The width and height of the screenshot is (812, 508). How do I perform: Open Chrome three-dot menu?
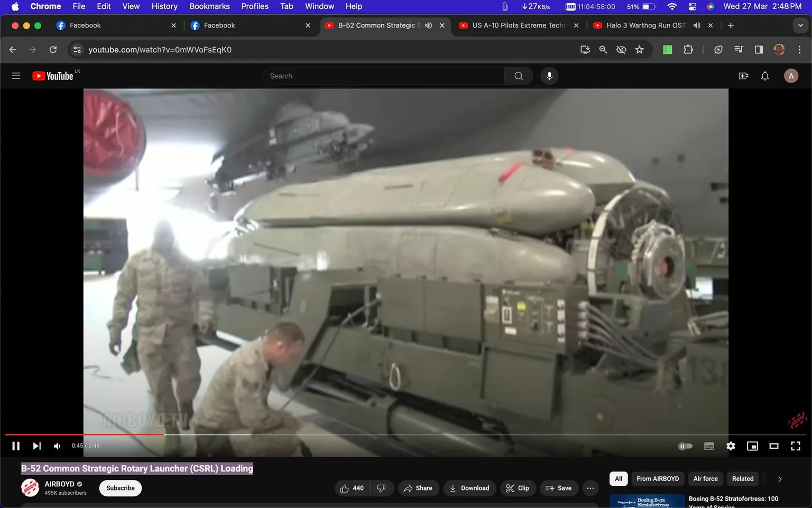tap(799, 49)
